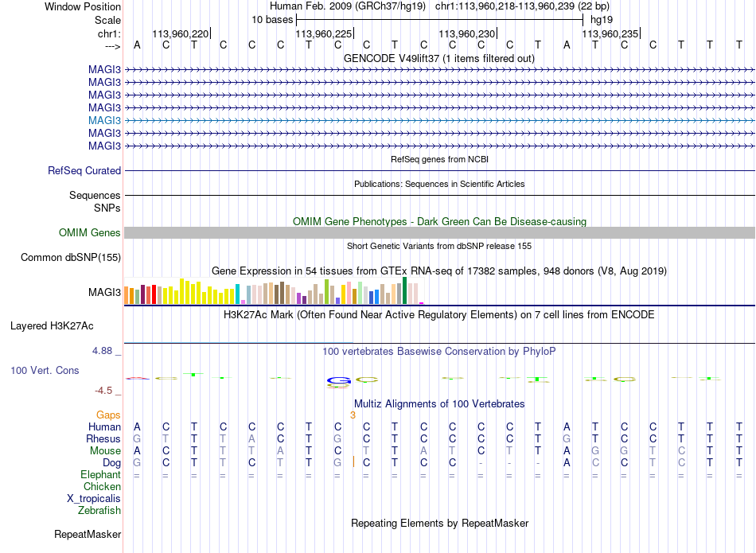Screen dimensions: 756x553
Task: Open the 100 Vert. Cons track label
Action: click(45, 370)
